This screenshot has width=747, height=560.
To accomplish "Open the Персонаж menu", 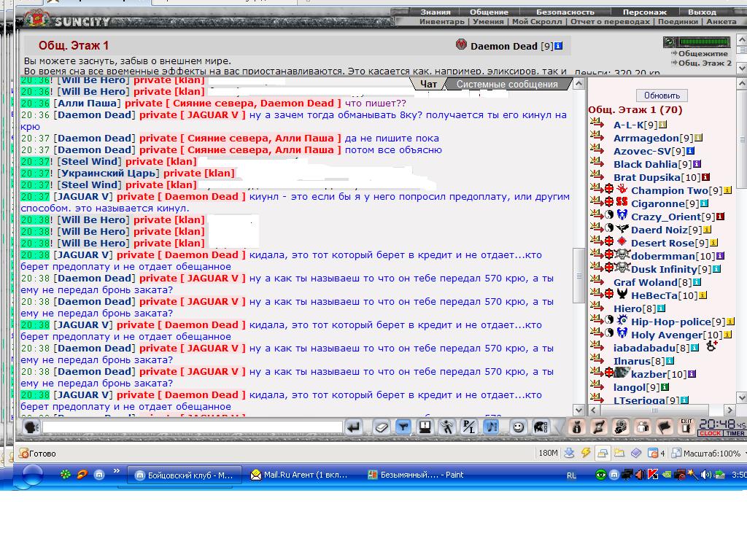I will pos(645,12).
